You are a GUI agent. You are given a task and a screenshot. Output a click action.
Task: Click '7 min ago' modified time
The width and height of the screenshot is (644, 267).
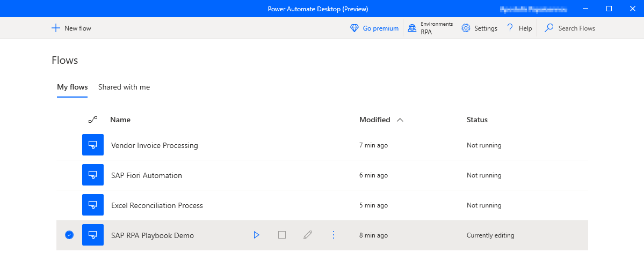point(373,145)
